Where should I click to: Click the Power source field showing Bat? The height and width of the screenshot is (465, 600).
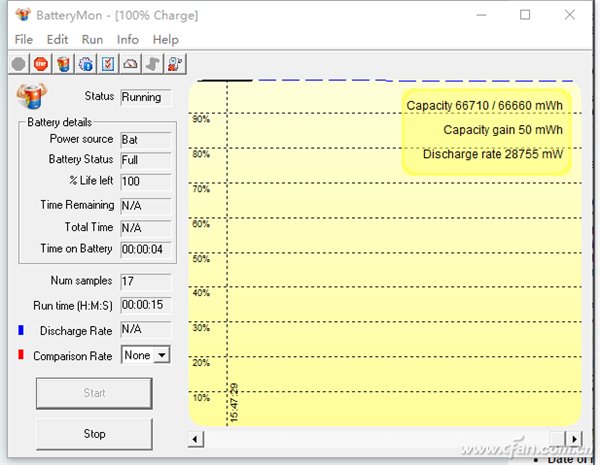coord(145,140)
